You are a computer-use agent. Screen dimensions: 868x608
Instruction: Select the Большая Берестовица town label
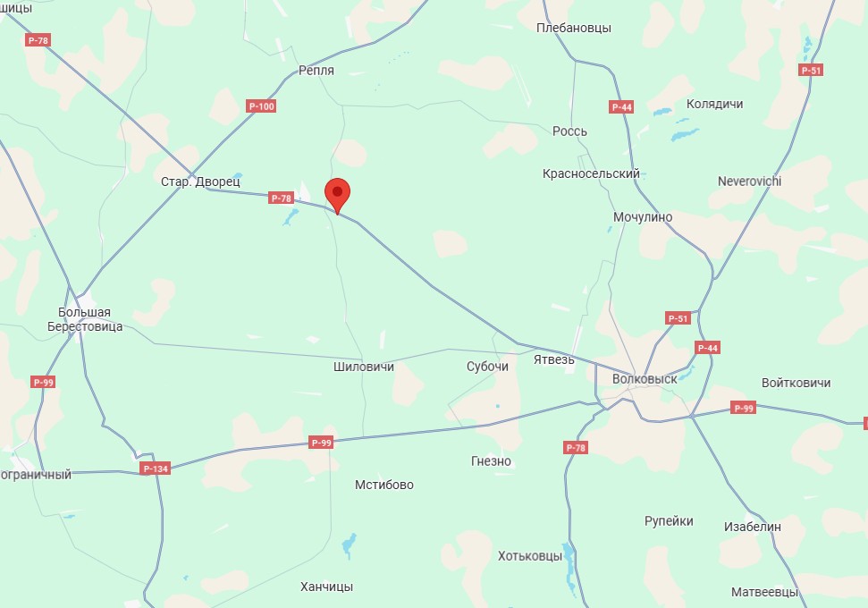coord(85,319)
